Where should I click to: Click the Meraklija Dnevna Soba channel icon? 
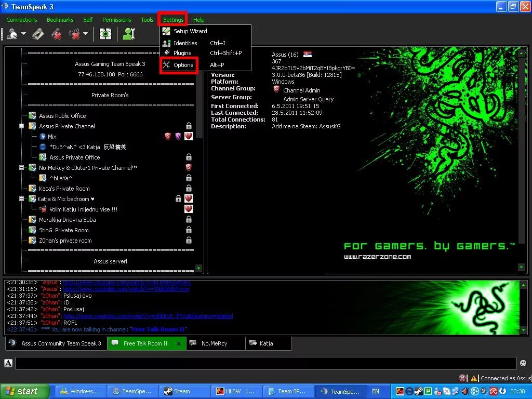pos(33,220)
